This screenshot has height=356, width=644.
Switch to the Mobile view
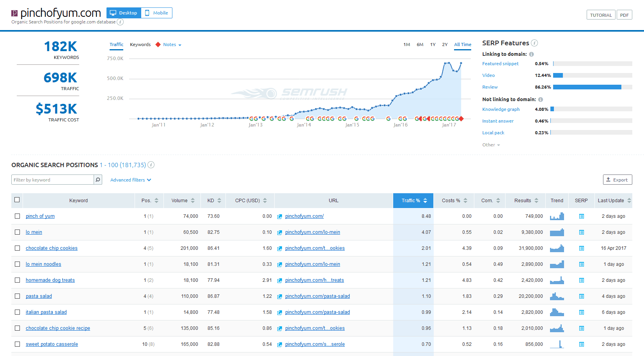click(157, 13)
